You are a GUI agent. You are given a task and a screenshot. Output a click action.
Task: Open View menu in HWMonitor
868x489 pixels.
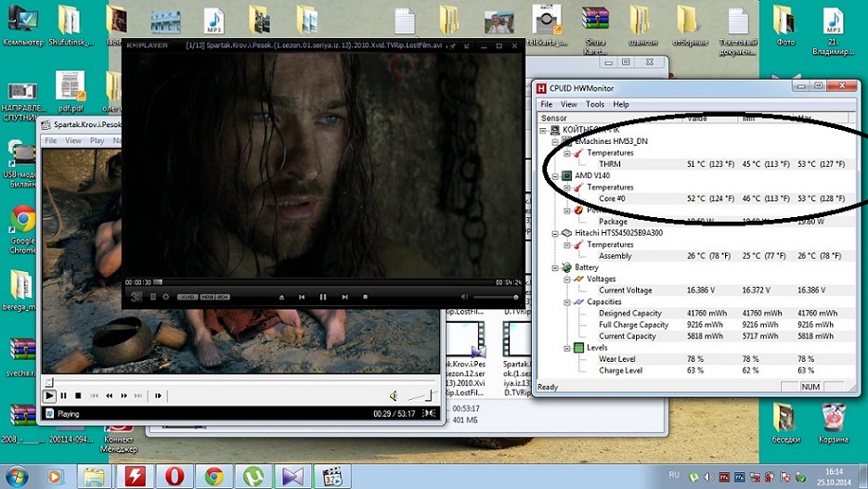tap(568, 104)
